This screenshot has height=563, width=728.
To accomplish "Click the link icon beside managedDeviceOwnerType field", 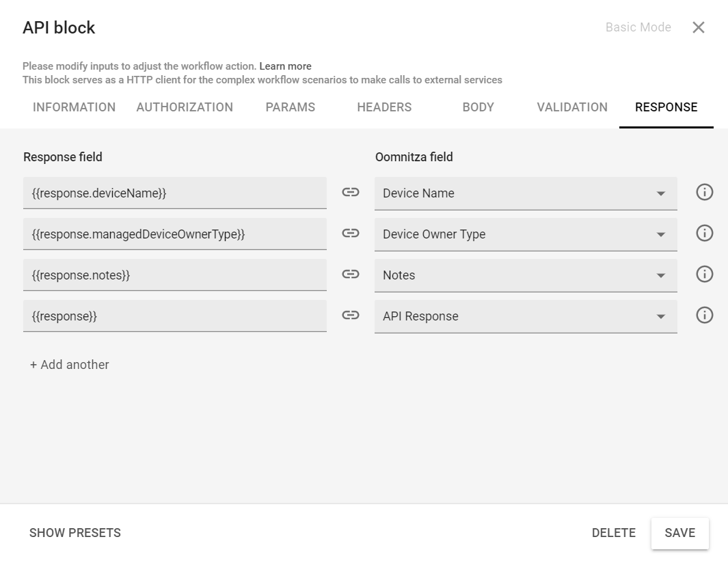I will [x=351, y=234].
